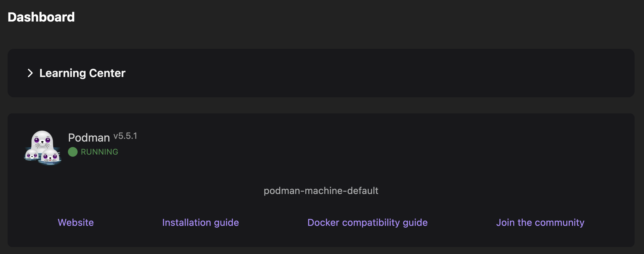
Task: Open the Website link
Action: click(x=75, y=222)
